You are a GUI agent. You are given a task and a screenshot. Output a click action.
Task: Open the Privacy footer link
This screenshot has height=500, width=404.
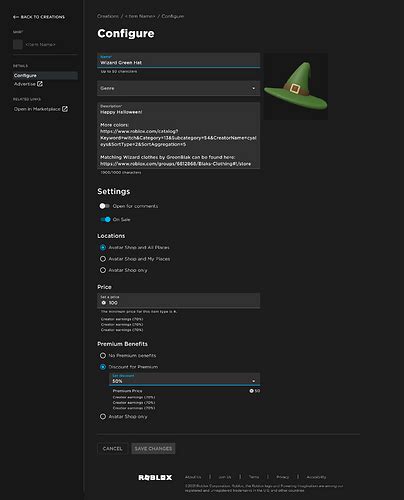(283, 477)
